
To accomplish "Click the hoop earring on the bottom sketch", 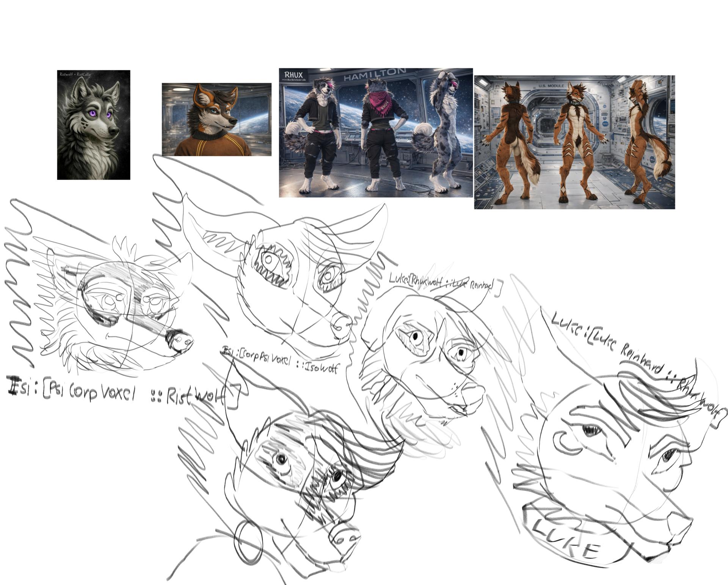I will pos(248,543).
